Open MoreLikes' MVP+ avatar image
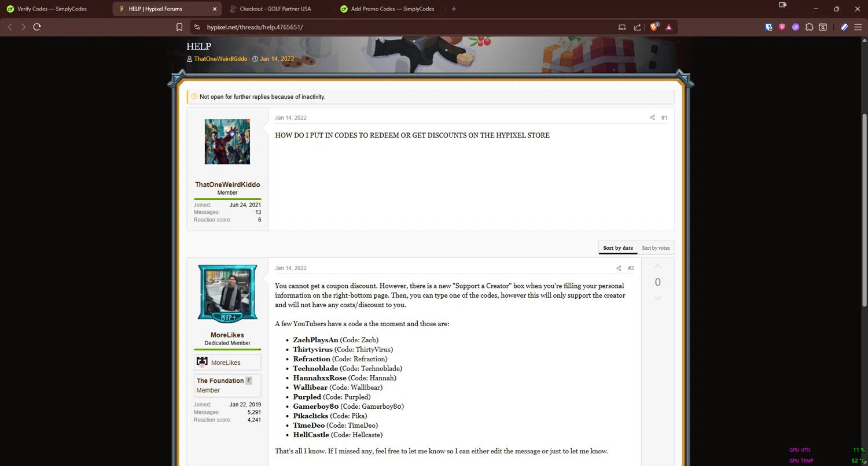The height and width of the screenshot is (466, 868). coord(227,294)
